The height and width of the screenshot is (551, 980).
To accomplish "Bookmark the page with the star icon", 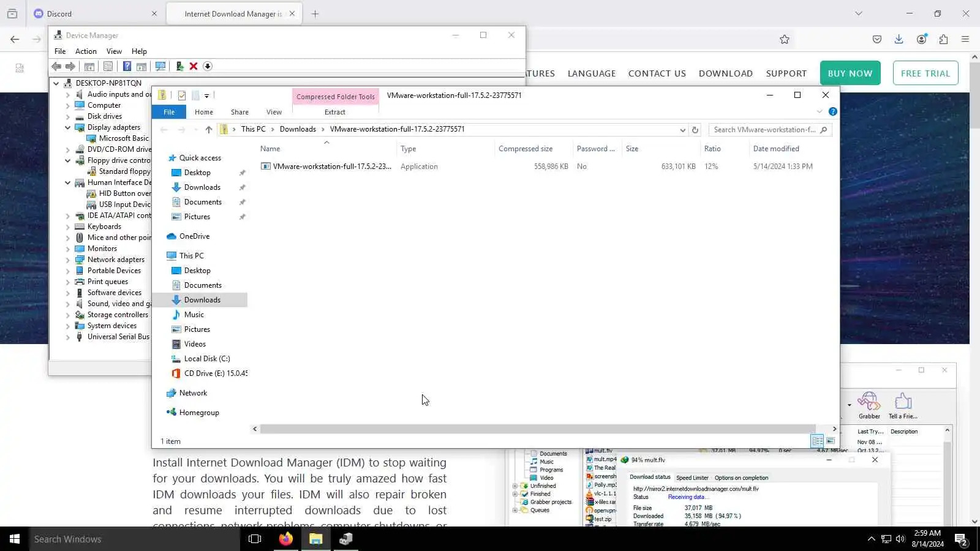I will (x=785, y=39).
